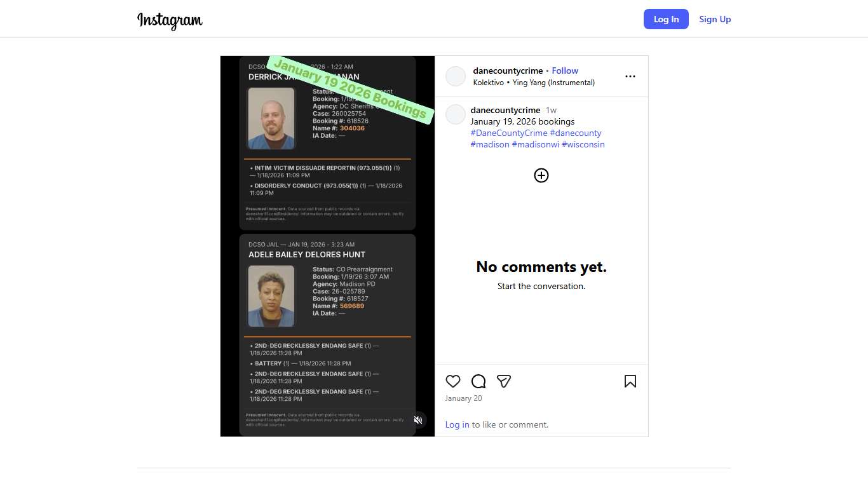Open the Sign Up link
The height and width of the screenshot is (488, 868).
point(715,19)
